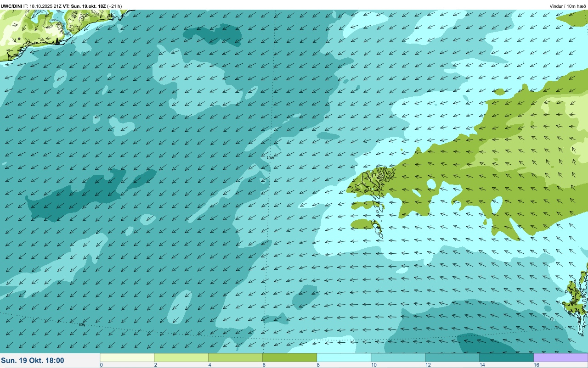
Task: Click the medium teal 12–14 legend swatch
Action: coord(452,357)
